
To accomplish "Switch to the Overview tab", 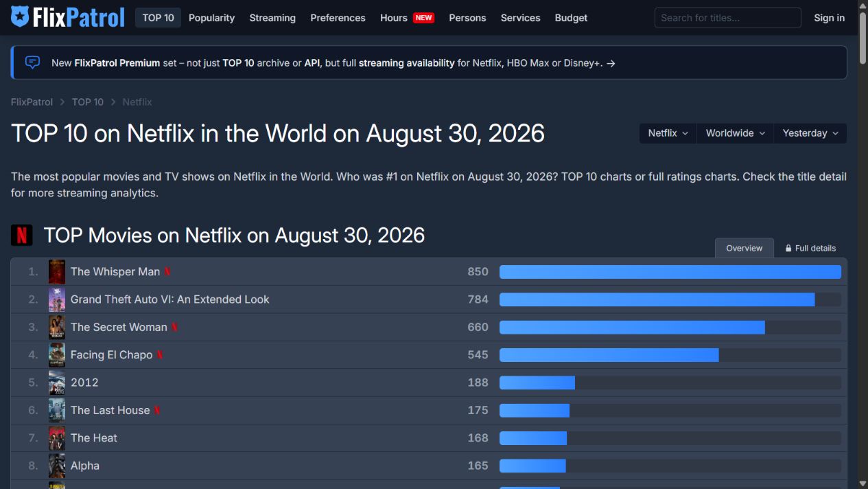I will [744, 248].
